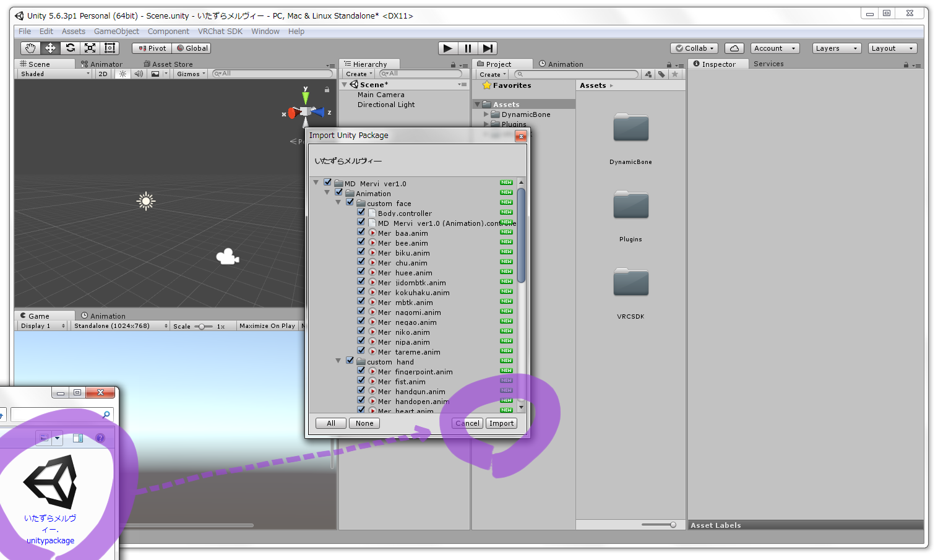
Task: Collapse Assets folder in Project tree
Action: [477, 105]
